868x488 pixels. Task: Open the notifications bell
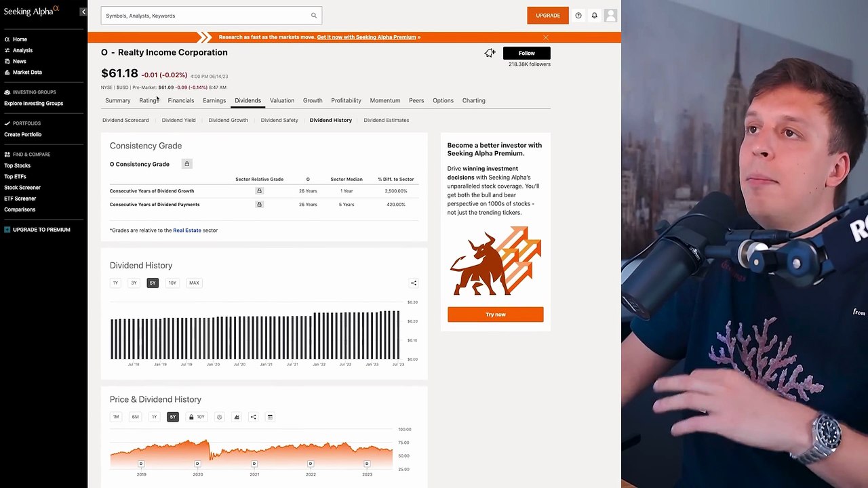pos(595,16)
